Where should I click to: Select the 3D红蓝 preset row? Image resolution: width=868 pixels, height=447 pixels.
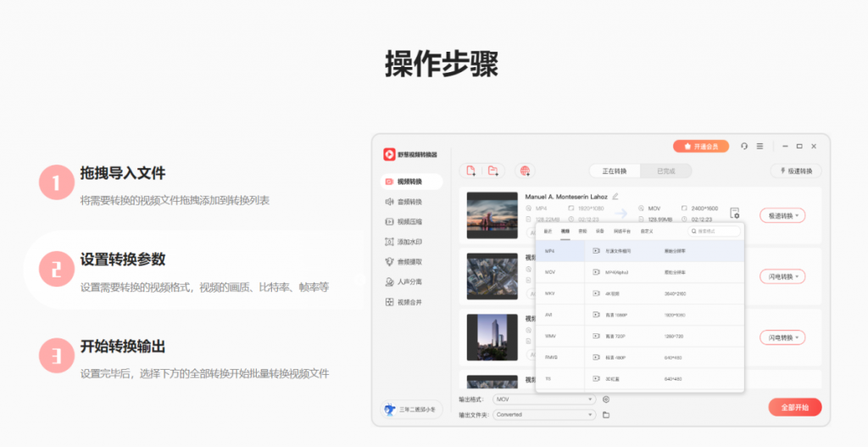pyautogui.click(x=665, y=379)
